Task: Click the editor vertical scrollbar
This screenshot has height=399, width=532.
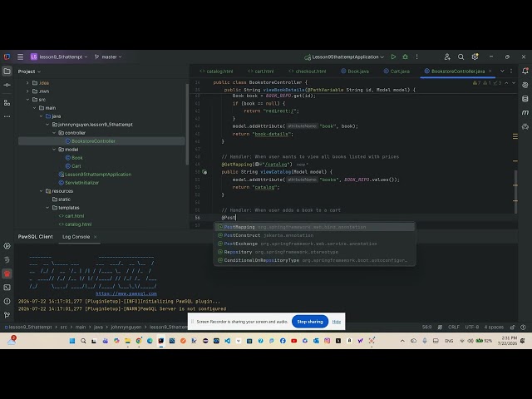Action: pos(515,192)
